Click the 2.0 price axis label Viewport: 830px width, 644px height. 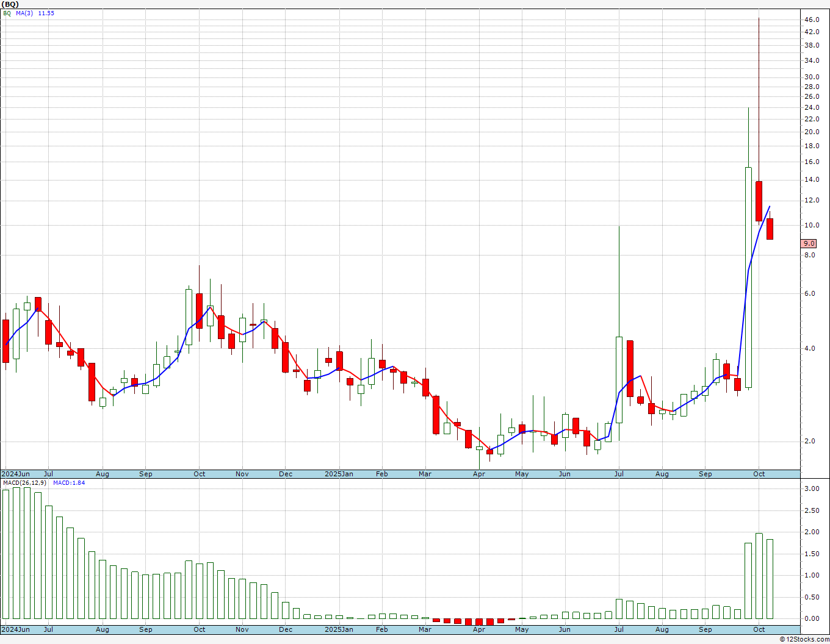810,442
